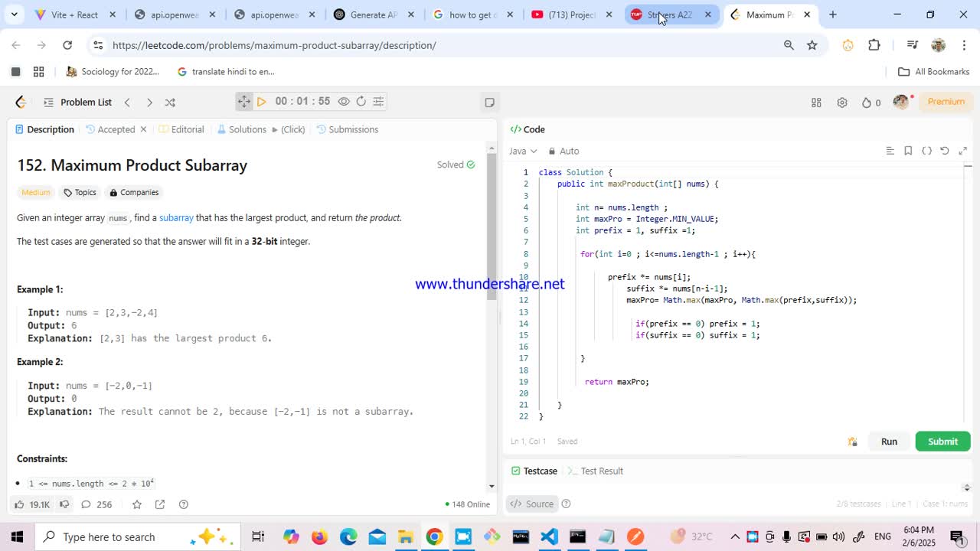
Task: Click the braces code snippet icon
Action: (x=926, y=151)
